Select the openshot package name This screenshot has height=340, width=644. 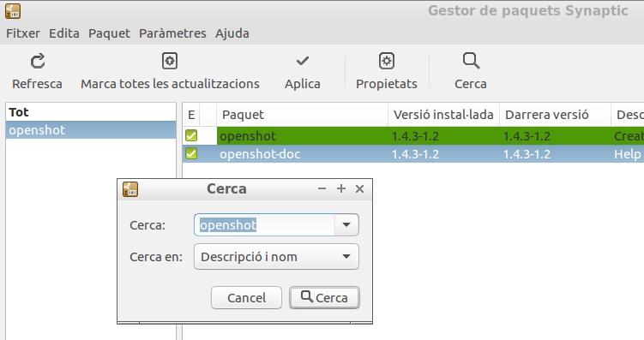pyautogui.click(x=248, y=136)
